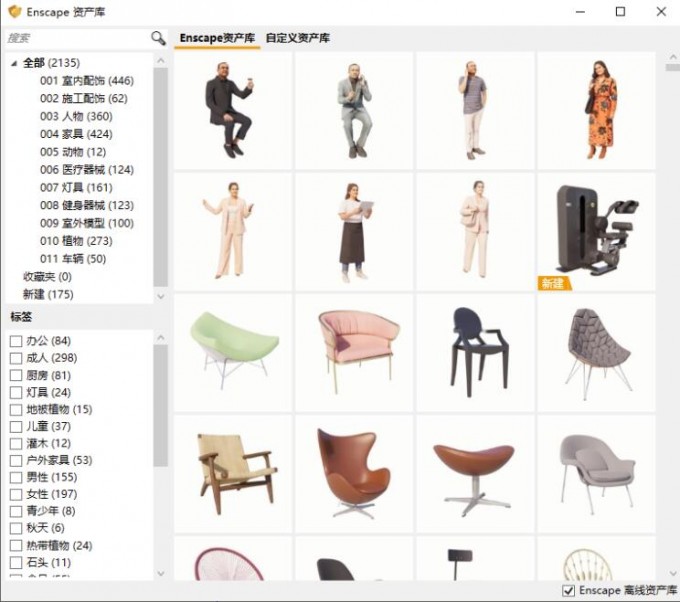Image resolution: width=680 pixels, height=602 pixels.
Task: Select the standing man in striped shirt
Action: 475,111
